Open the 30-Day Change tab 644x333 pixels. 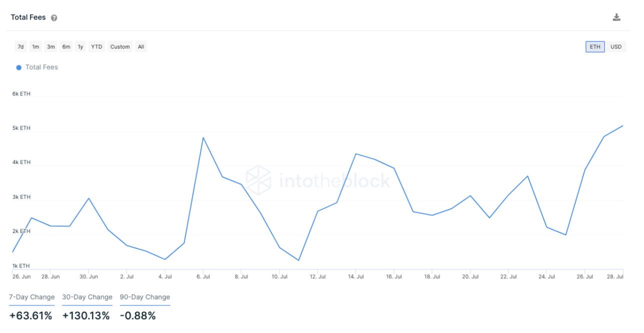point(87,297)
